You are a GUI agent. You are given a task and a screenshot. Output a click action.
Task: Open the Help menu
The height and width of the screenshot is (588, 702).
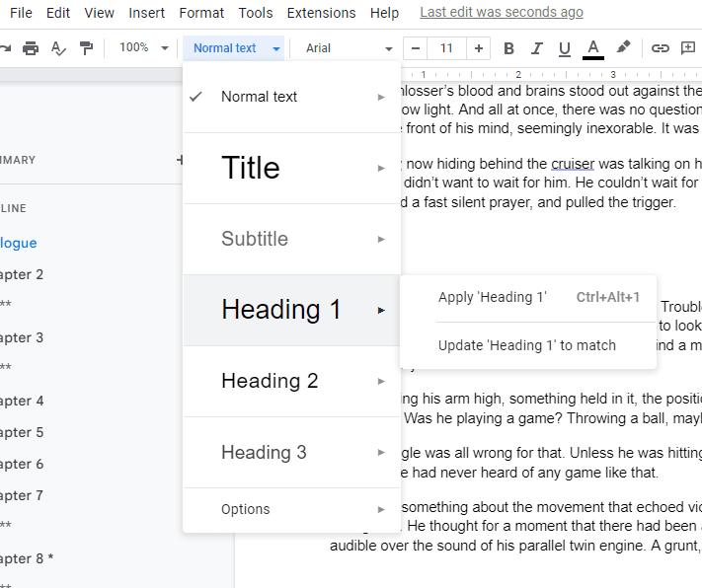coord(385,13)
